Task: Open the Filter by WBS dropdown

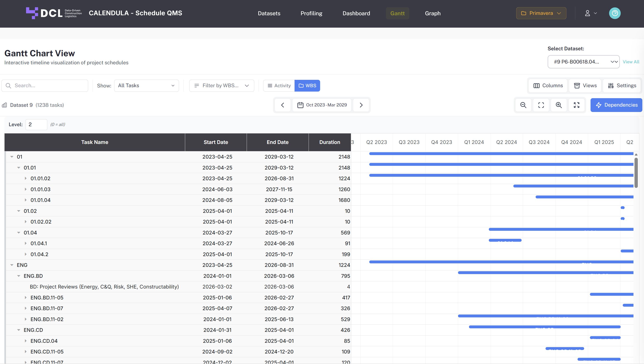Action: (x=221, y=86)
